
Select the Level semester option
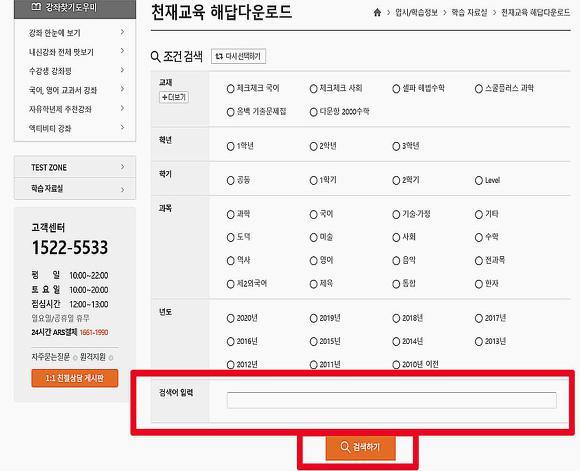479,181
